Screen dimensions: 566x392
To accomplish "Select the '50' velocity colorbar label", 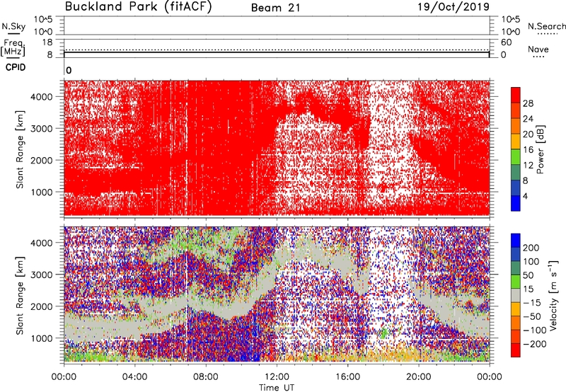I will pyautogui.click(x=529, y=275).
